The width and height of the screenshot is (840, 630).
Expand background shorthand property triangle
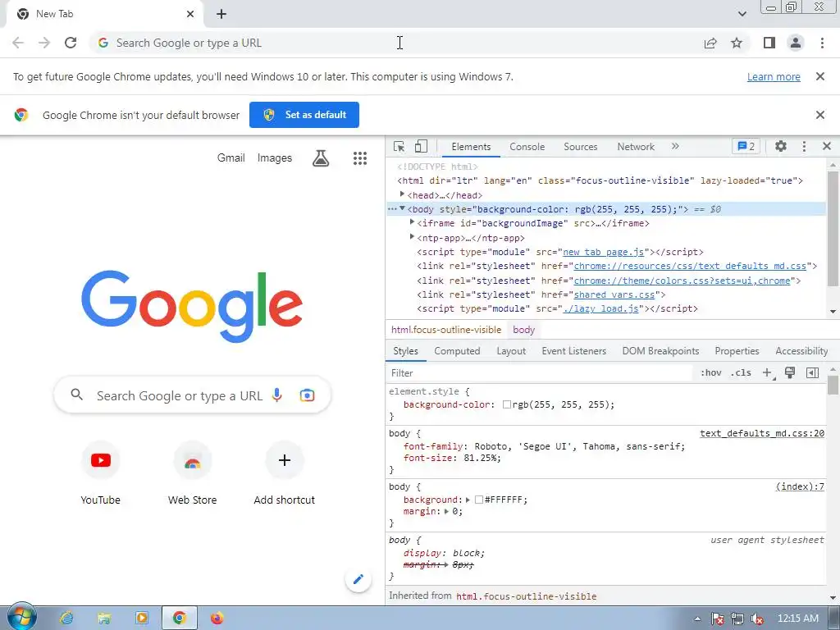click(468, 500)
